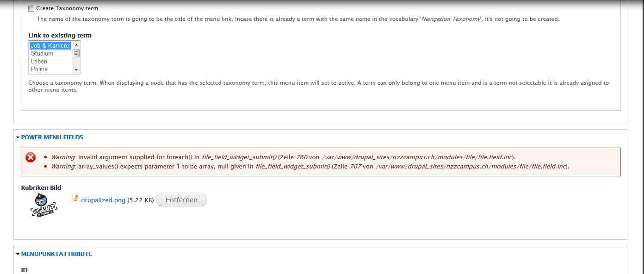Click the Entfernen button
This screenshot has height=274, width=644.
pos(181,200)
